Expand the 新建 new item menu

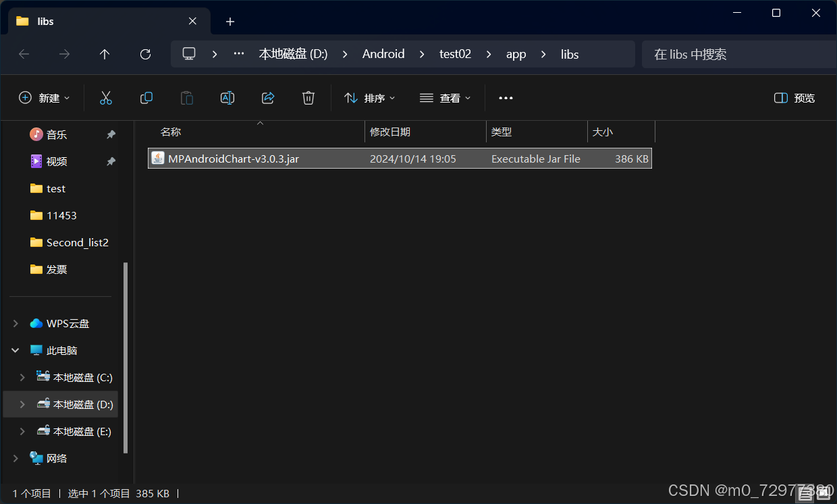click(45, 98)
